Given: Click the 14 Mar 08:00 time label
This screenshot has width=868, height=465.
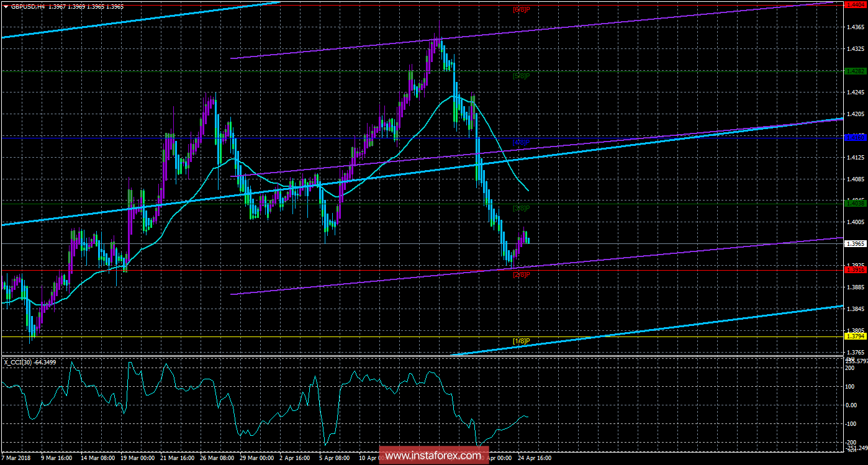Looking at the screenshot, I should click(99, 459).
